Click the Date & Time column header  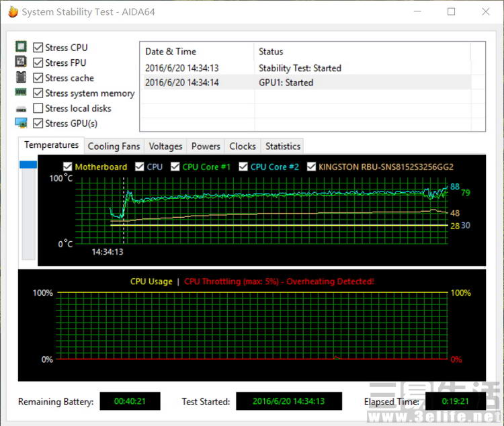click(197, 52)
